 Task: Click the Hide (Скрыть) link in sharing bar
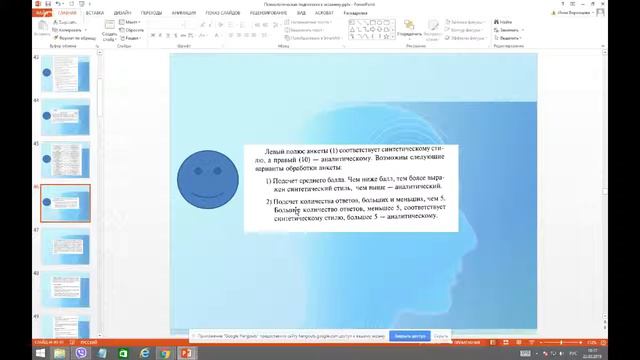441,336
